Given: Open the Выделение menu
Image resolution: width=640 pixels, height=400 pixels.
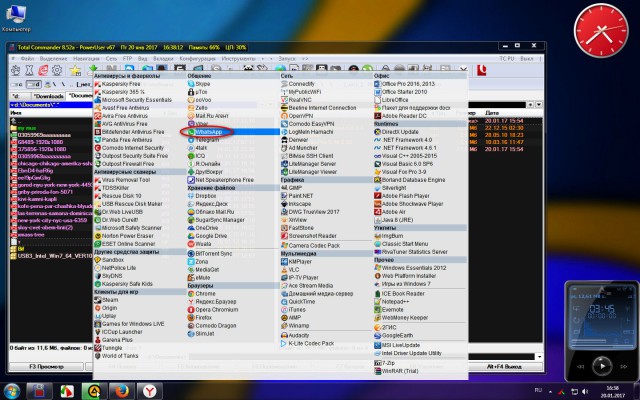Looking at the screenshot, I should click(x=53, y=59).
